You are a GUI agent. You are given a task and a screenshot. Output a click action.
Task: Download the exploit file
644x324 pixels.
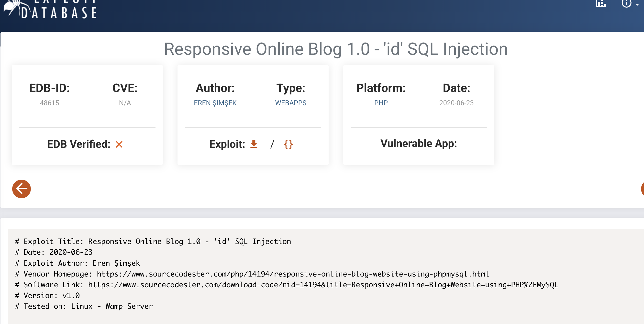click(254, 144)
